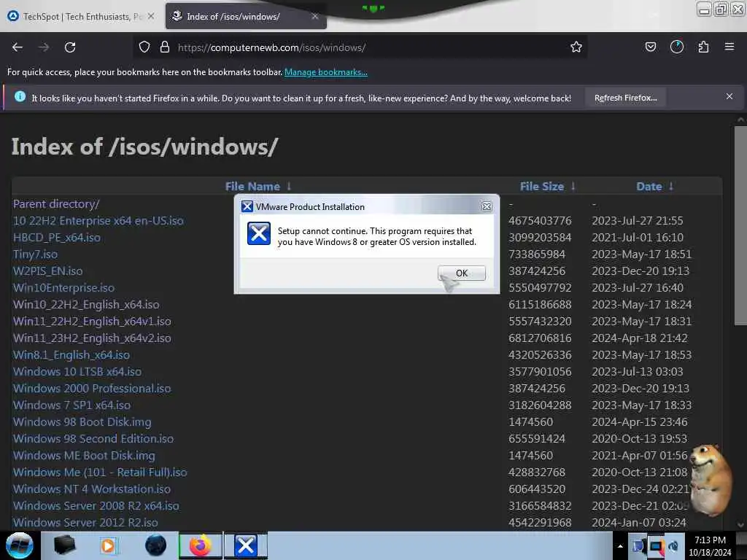The height and width of the screenshot is (560, 747).
Task: Sort by File Name column header
Action: (258, 186)
